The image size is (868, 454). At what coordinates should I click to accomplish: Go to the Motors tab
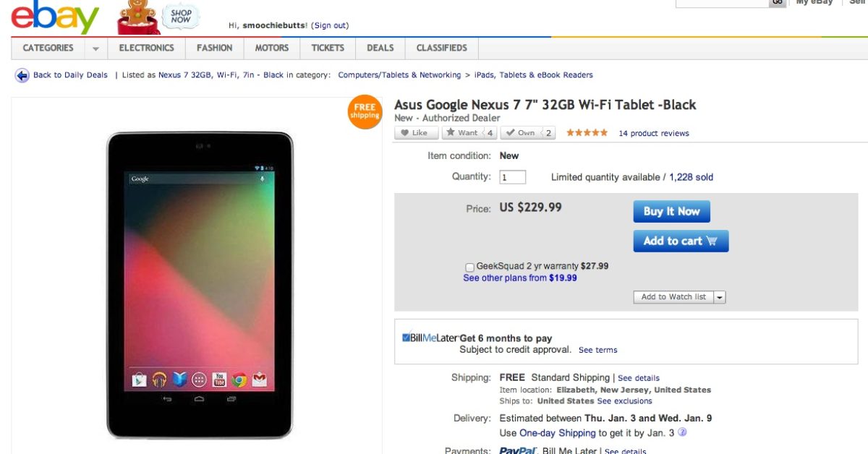271,48
